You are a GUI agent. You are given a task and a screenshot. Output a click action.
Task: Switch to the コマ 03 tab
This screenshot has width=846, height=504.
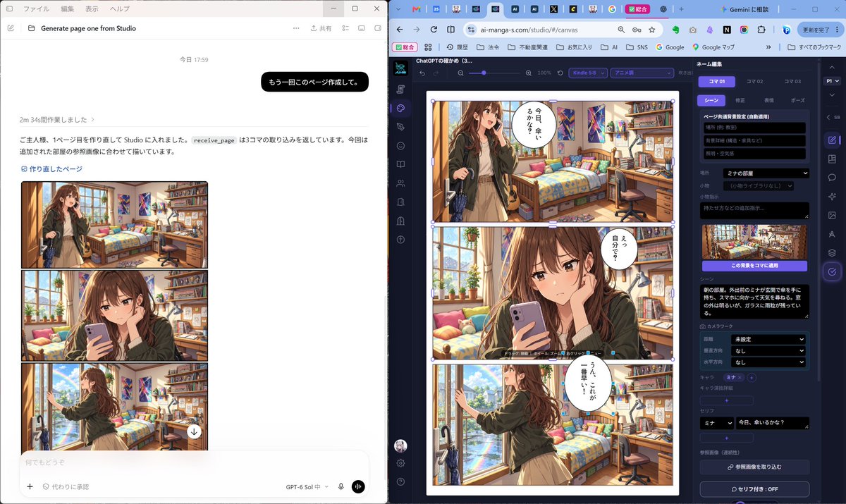792,81
